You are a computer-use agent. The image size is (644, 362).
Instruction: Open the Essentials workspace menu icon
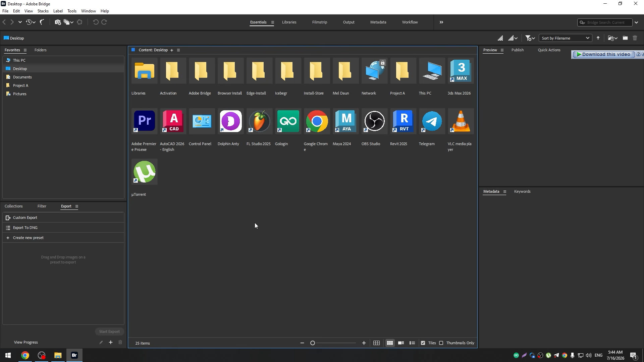[272, 22]
